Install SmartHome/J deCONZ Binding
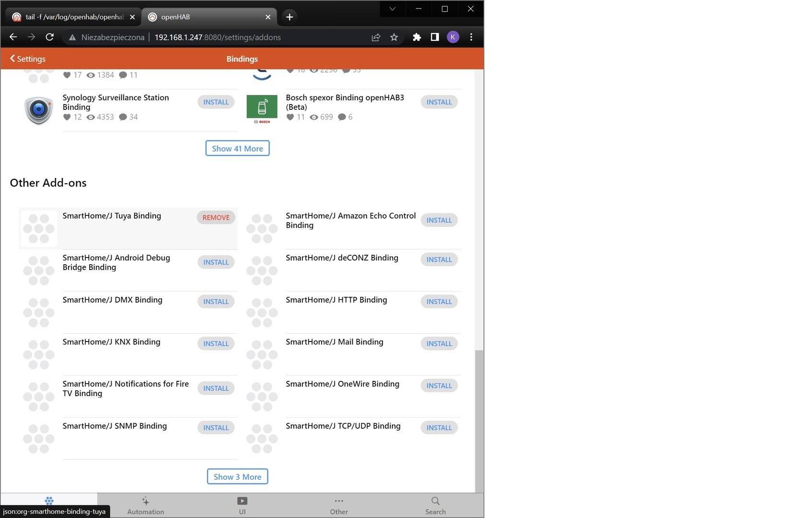The image size is (812, 518). (439, 259)
